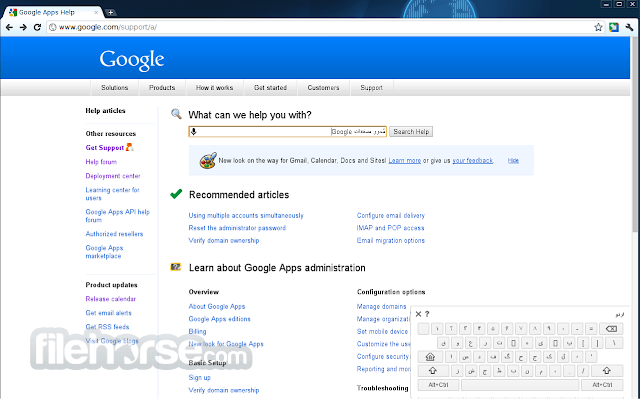
Task: Open the About Google Apps link
Action: tap(217, 307)
